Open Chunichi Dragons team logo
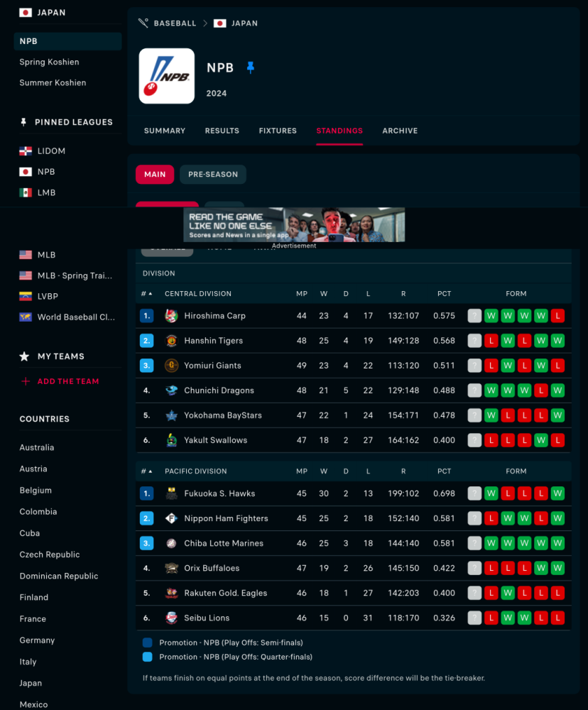Screen dimensions: 588x710 click(x=171, y=390)
